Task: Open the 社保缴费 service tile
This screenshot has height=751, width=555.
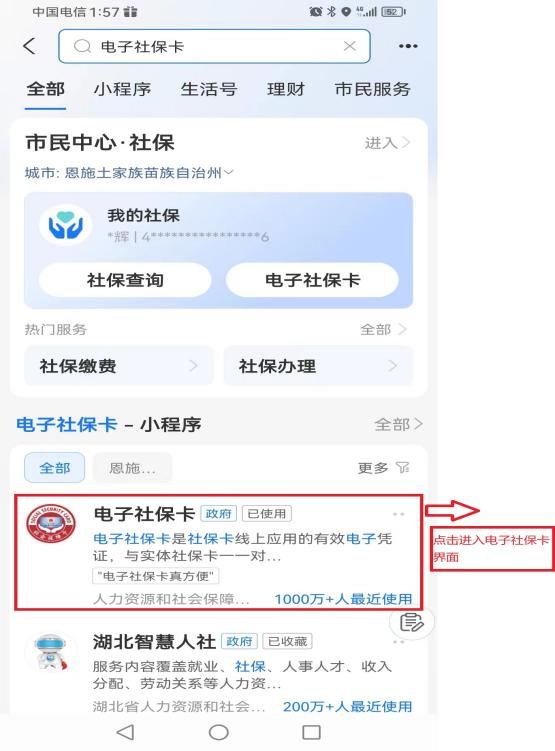Action: [x=119, y=366]
